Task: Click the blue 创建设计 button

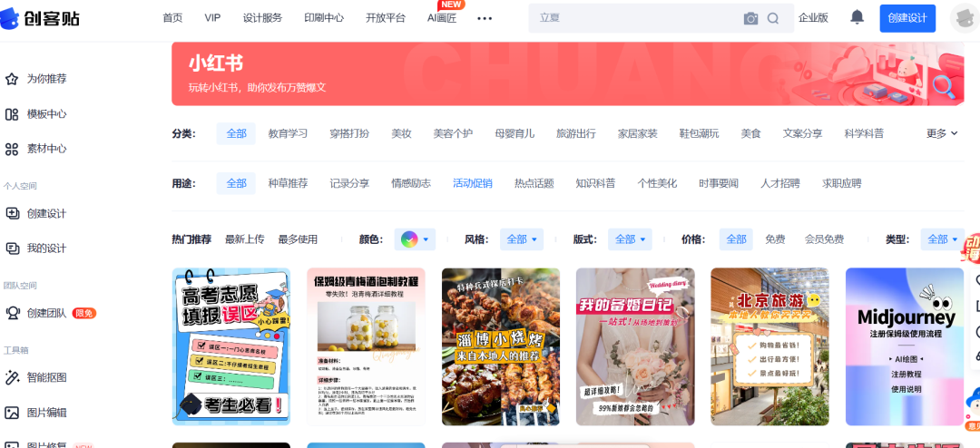Action: coord(907,18)
